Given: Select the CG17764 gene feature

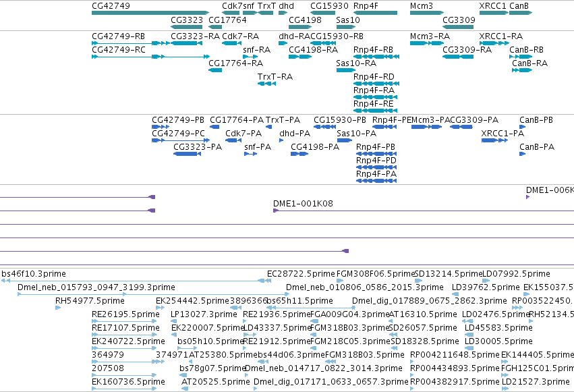Looking at the screenshot, I should tap(215, 27).
